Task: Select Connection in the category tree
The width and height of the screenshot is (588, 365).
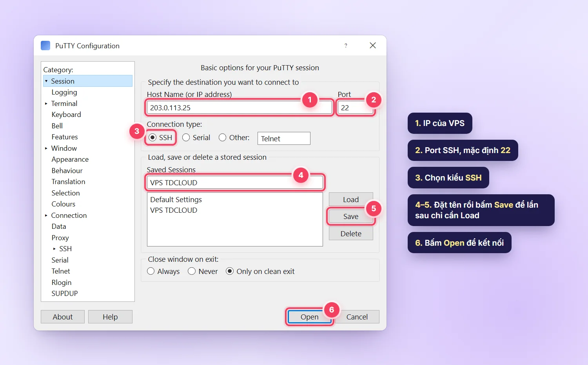Action: point(69,215)
